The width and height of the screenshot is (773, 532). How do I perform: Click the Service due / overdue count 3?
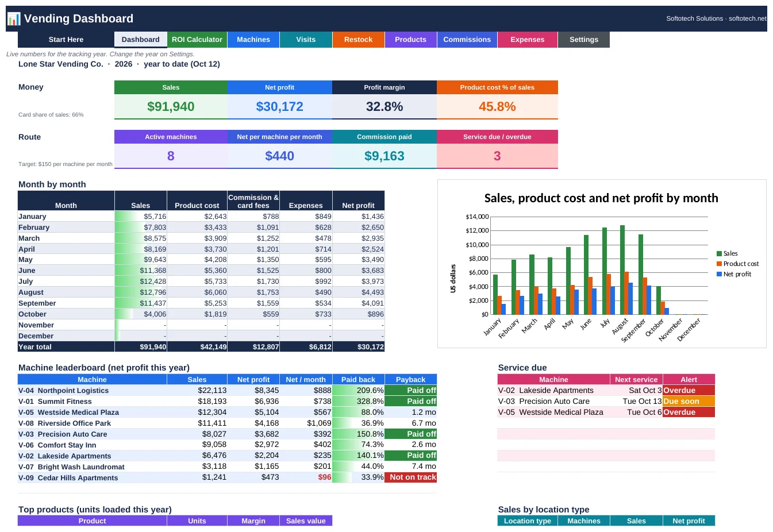(497, 156)
